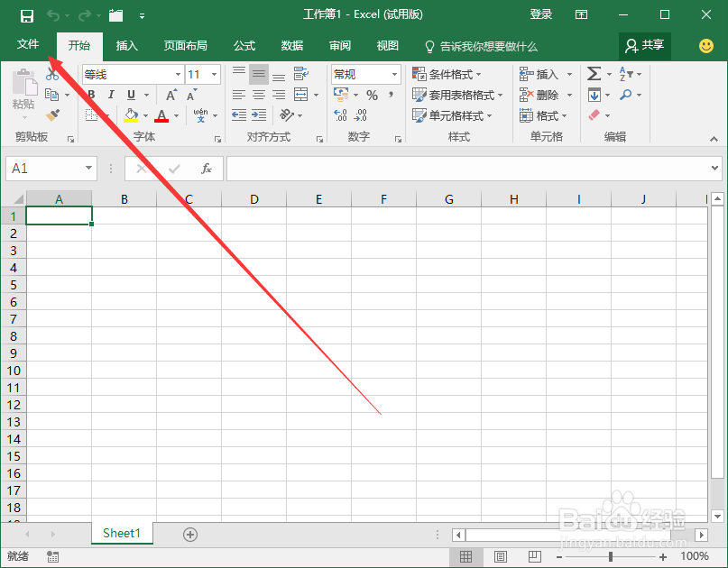Open the font name dropdown showing 等线

(x=176, y=73)
